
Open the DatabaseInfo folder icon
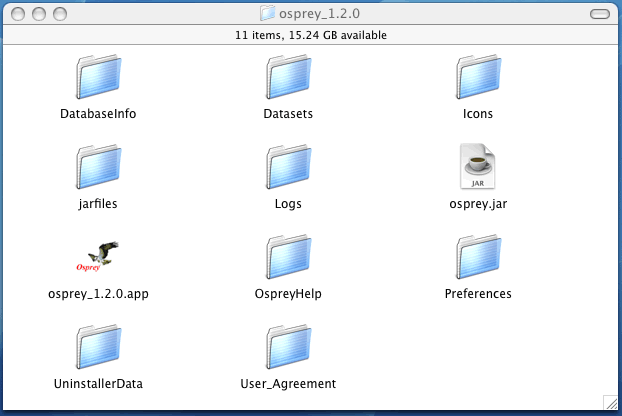98,77
